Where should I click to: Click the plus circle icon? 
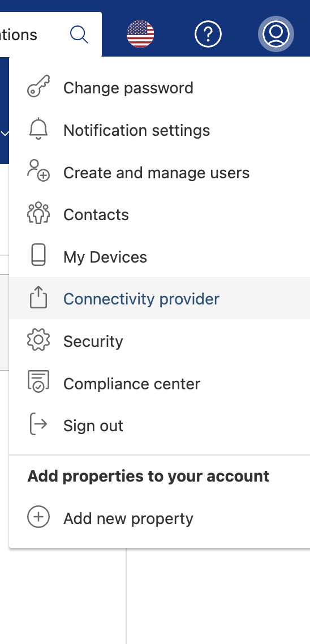(38, 517)
